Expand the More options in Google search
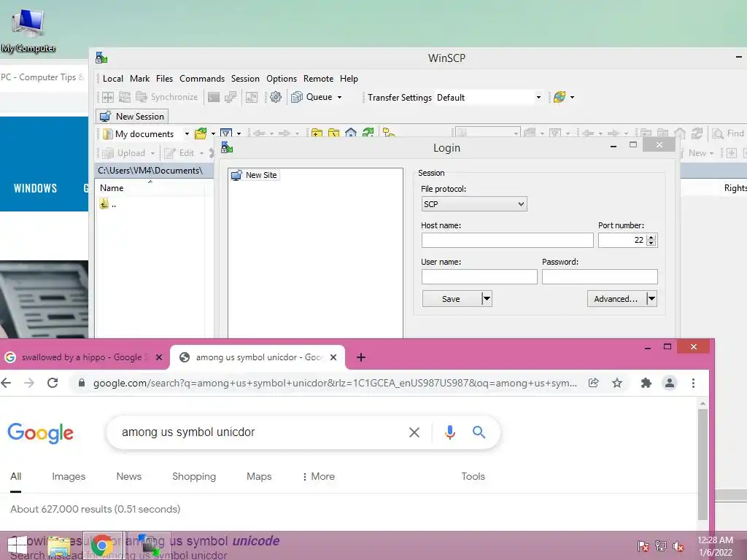Screen dimensions: 747x560 (319, 476)
